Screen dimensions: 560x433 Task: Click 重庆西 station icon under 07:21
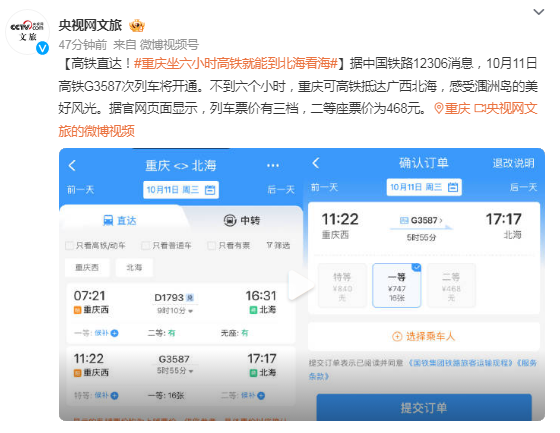pyautogui.click(x=77, y=310)
